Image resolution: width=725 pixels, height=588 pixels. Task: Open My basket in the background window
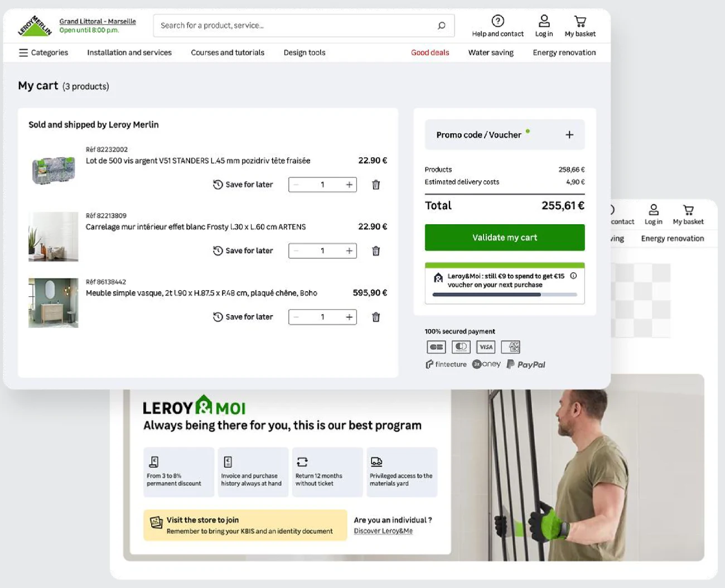pos(688,214)
